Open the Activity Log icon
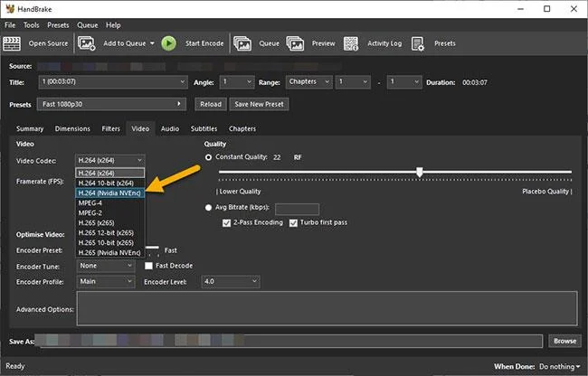Viewport: 588px width, 376px height. click(x=351, y=43)
